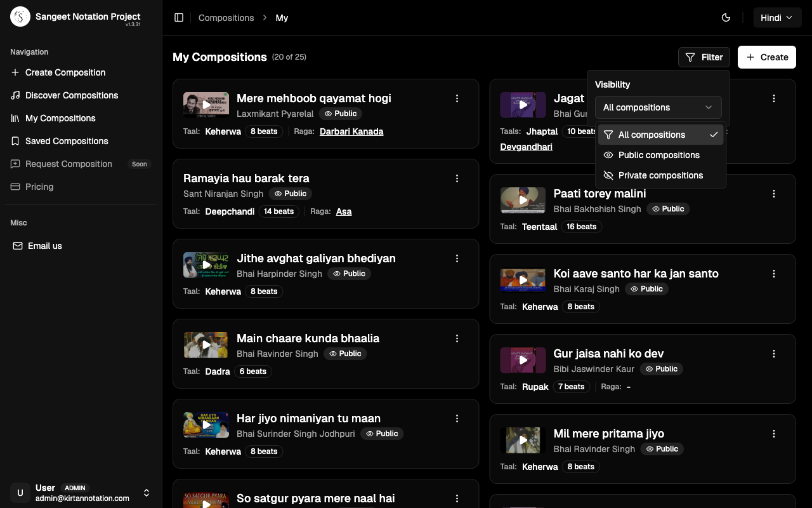The width and height of the screenshot is (812, 508).
Task: Open the Compositions breadcrumb item
Action: (x=226, y=18)
